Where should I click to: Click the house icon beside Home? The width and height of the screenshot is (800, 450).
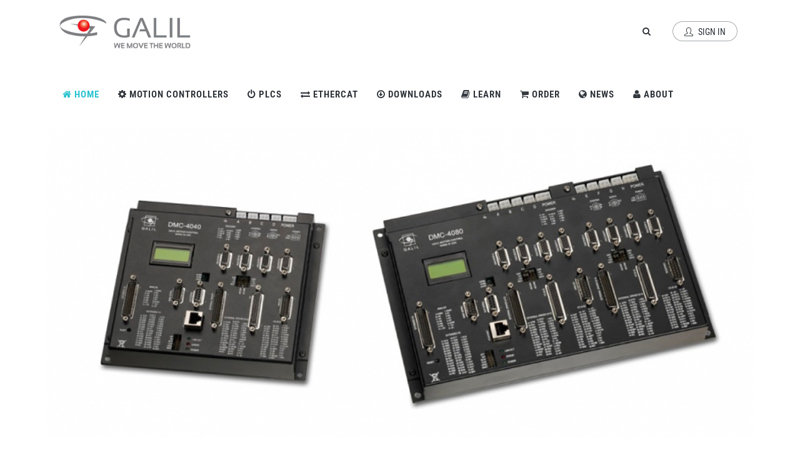(x=67, y=94)
